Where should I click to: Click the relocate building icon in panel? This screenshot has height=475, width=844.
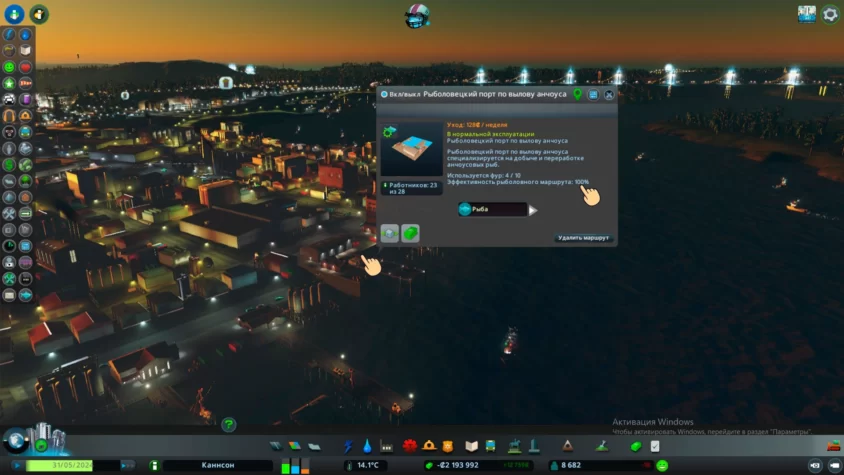click(x=390, y=233)
